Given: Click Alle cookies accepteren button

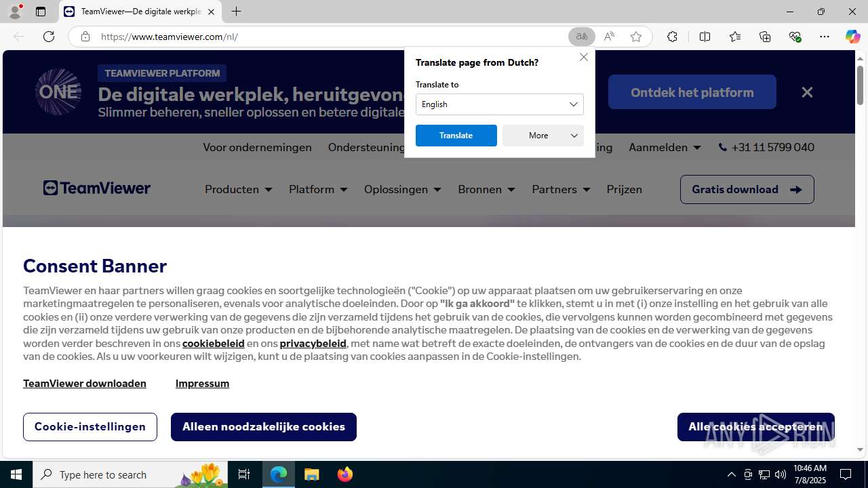Looking at the screenshot, I should click(756, 427).
